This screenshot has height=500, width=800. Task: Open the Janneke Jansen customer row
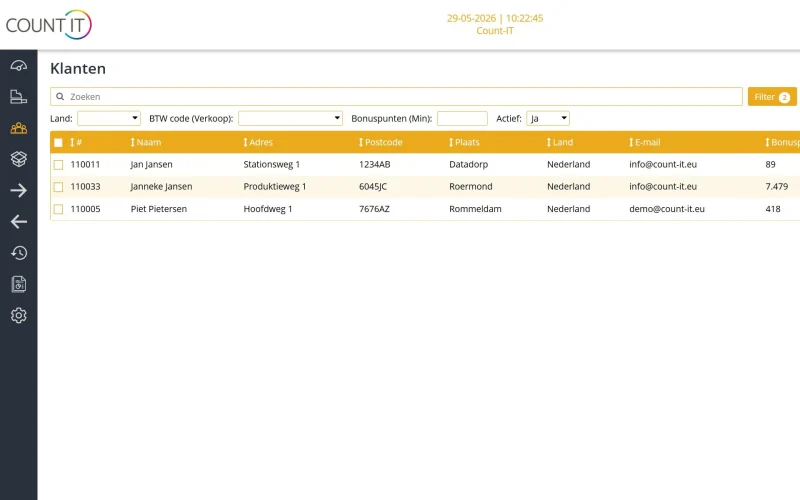tap(425, 187)
